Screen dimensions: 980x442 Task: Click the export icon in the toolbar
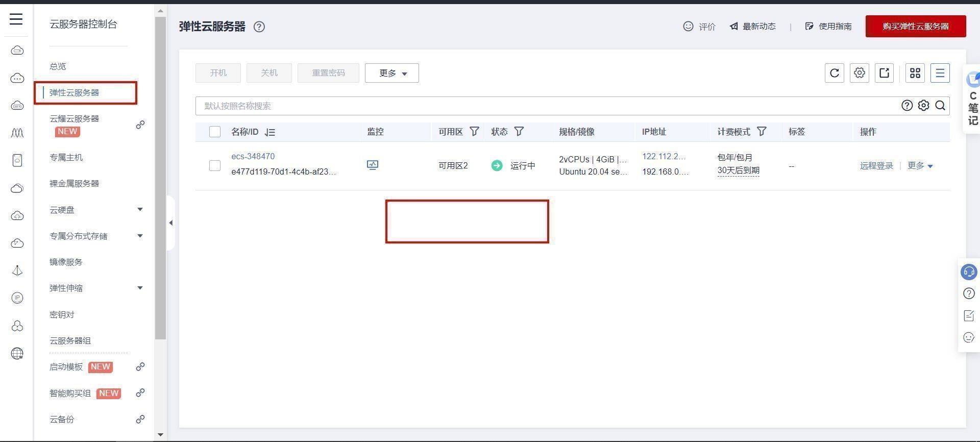885,73
